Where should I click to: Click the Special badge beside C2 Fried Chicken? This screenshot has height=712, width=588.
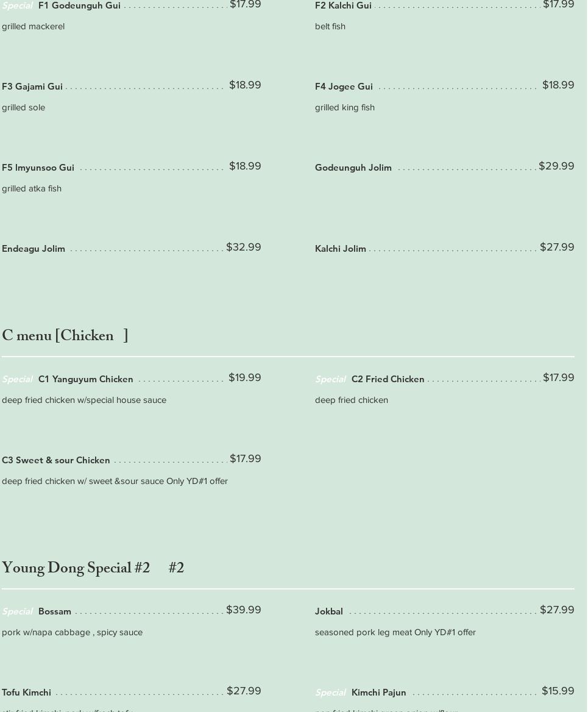coord(330,379)
